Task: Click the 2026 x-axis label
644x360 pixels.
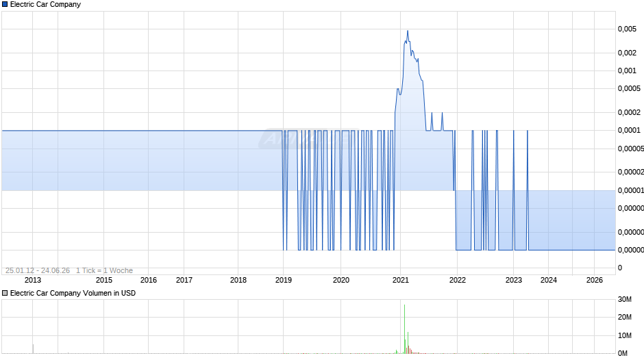Action: coord(594,280)
